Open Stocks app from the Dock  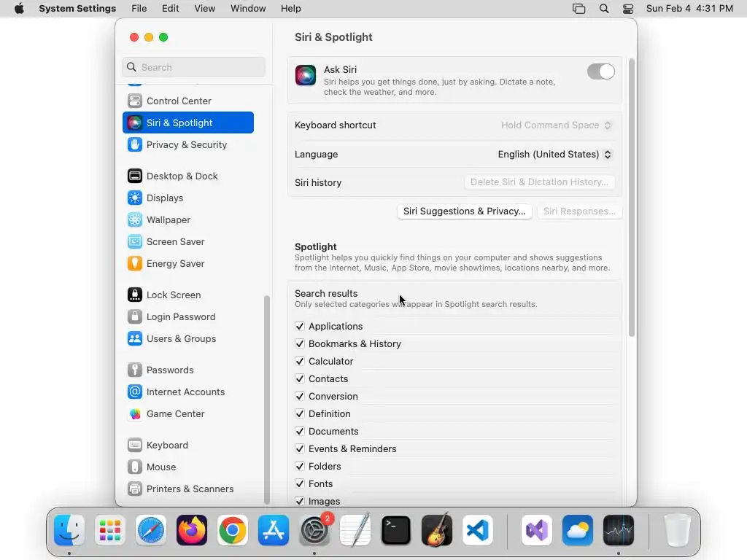click(619, 530)
